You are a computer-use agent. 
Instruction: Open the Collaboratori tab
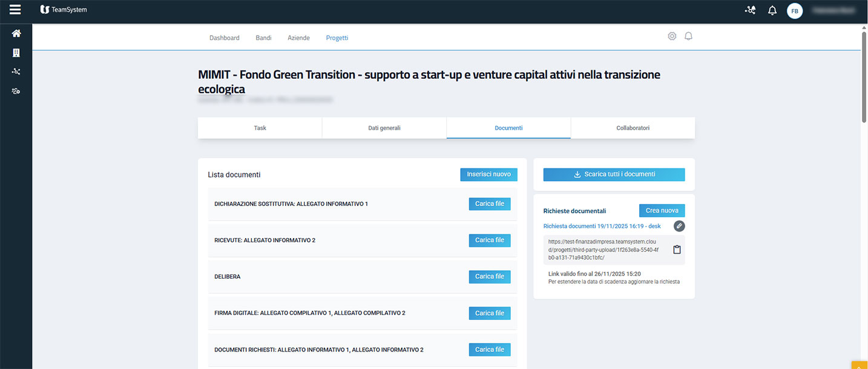[x=633, y=128]
